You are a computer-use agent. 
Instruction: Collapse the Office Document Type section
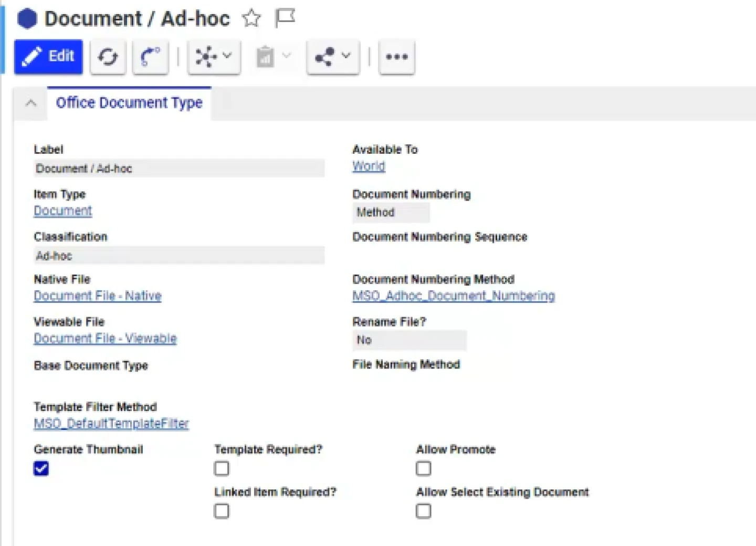click(x=31, y=103)
